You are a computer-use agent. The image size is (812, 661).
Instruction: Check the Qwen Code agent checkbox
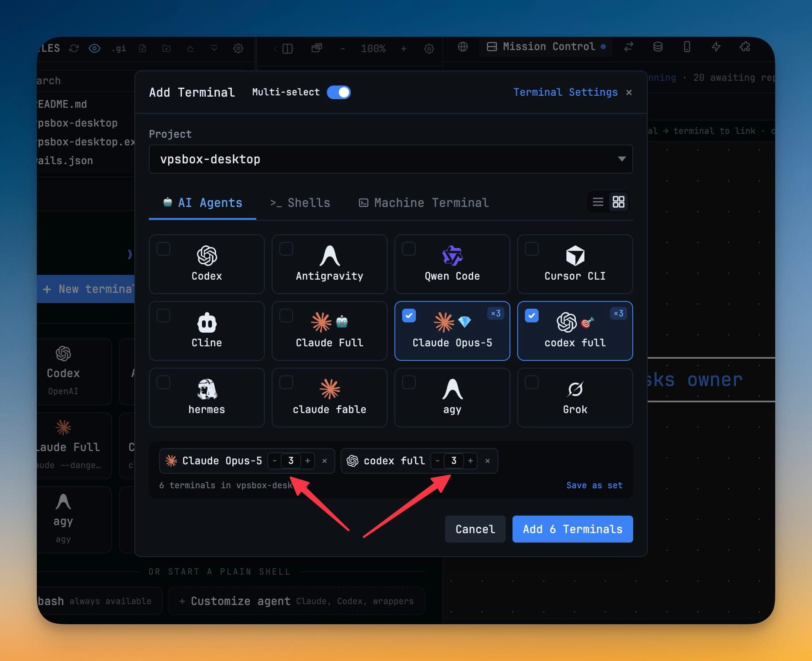[409, 249]
